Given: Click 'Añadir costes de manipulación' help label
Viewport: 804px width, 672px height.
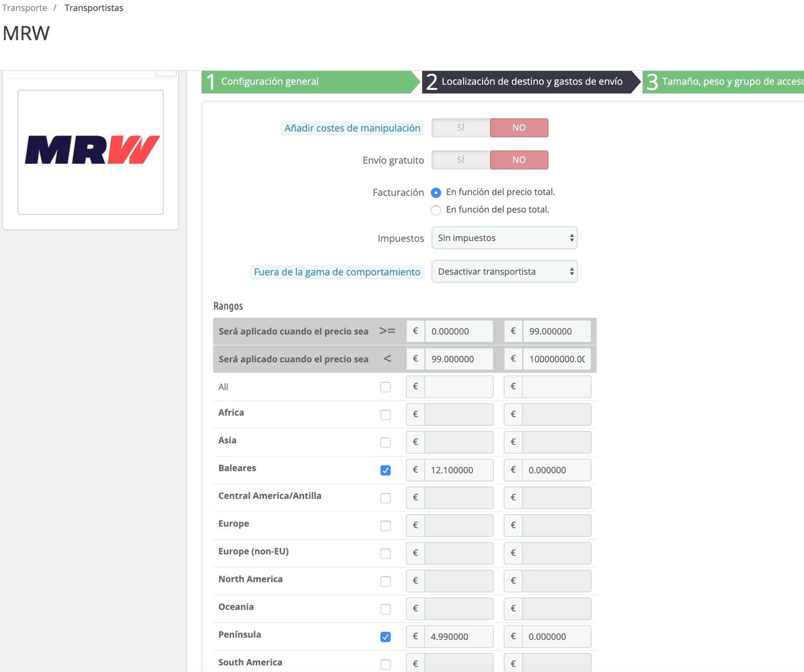Looking at the screenshot, I should (352, 128).
